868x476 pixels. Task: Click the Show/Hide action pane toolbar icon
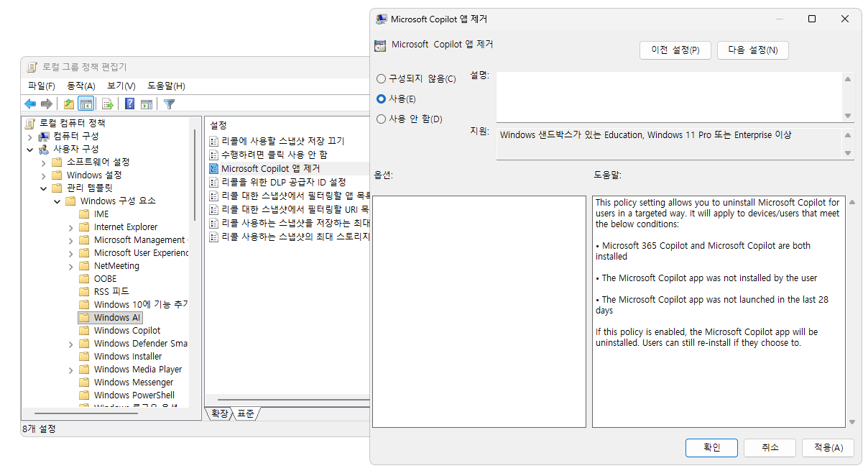tap(146, 104)
